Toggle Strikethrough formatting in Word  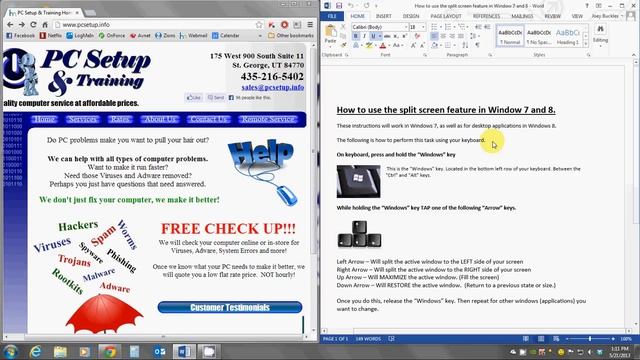387,36
